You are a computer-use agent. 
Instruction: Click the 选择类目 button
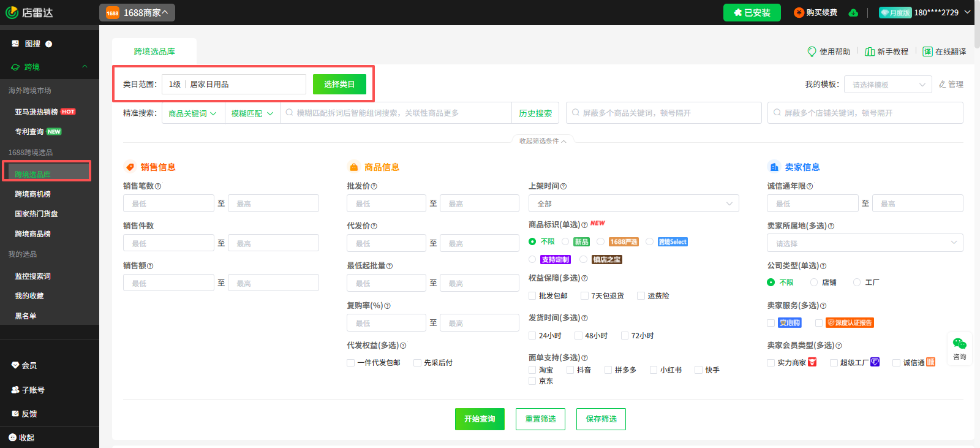[339, 85]
